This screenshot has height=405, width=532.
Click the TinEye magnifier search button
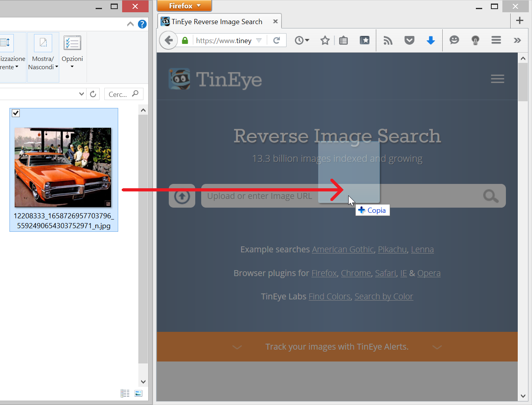tap(490, 196)
